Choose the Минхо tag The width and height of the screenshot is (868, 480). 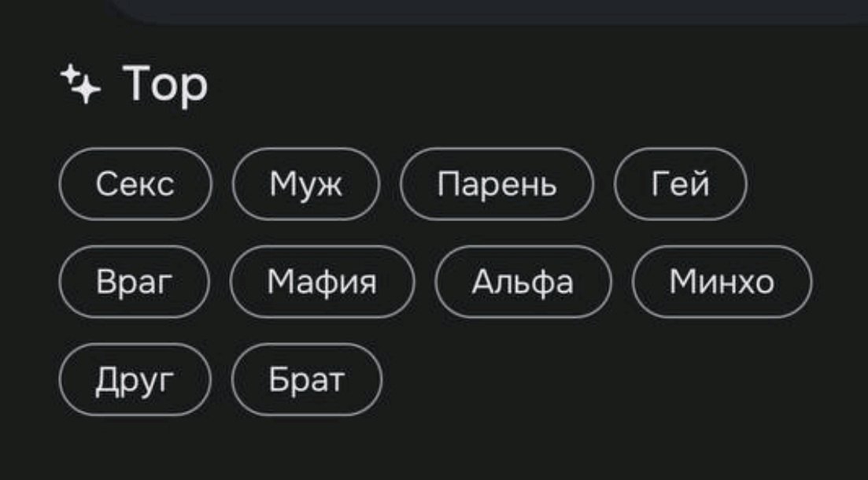[x=722, y=281]
